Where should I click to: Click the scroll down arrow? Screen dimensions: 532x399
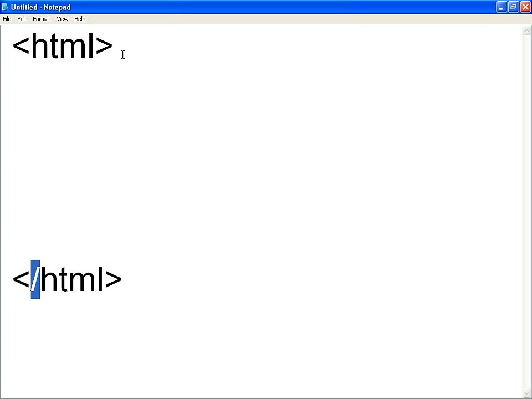click(x=526, y=393)
